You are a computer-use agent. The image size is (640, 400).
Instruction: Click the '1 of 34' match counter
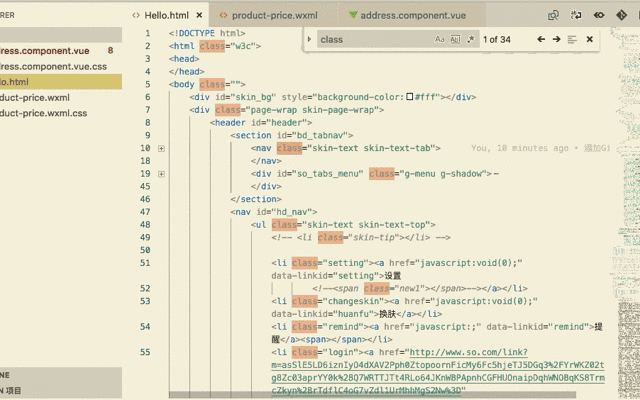point(497,40)
